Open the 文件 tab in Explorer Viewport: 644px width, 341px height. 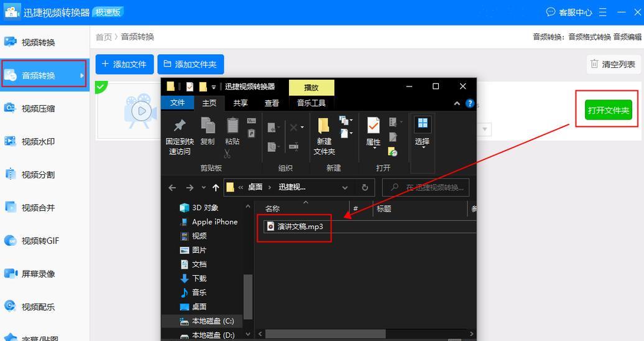[x=177, y=103]
